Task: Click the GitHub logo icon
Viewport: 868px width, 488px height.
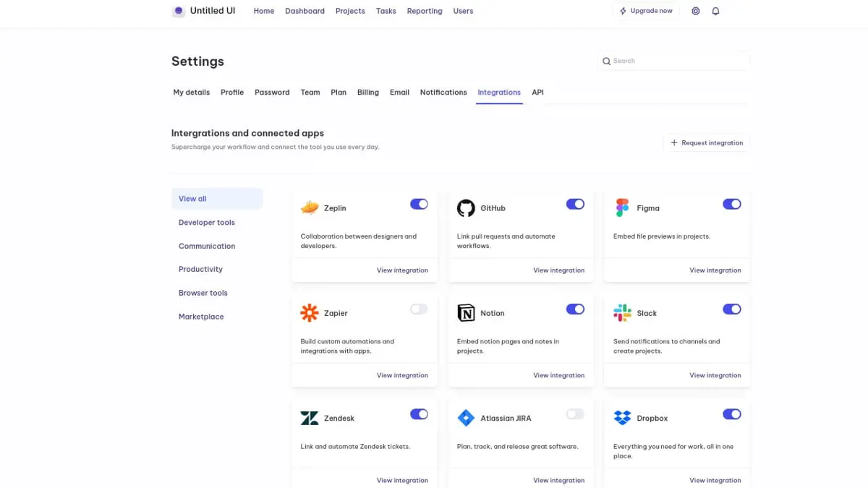Action: [465, 207]
